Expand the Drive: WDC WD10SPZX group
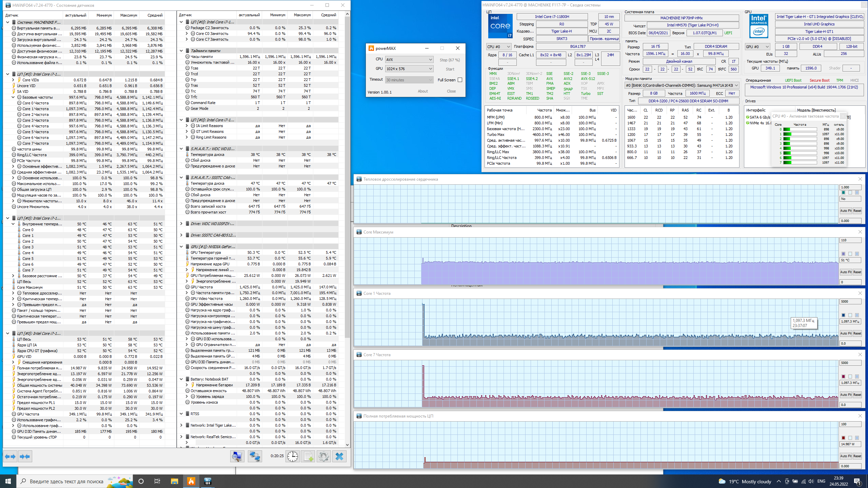The image size is (868, 488). click(x=181, y=224)
